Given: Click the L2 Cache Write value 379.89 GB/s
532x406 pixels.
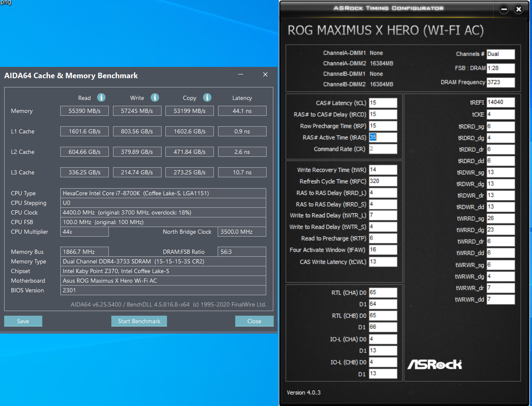Looking at the screenshot, I should [x=137, y=152].
